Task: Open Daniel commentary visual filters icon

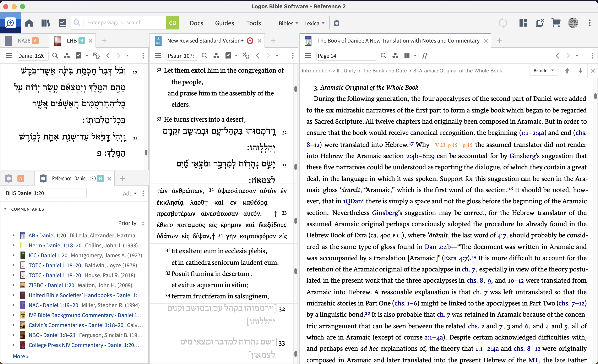Action: coord(395,56)
